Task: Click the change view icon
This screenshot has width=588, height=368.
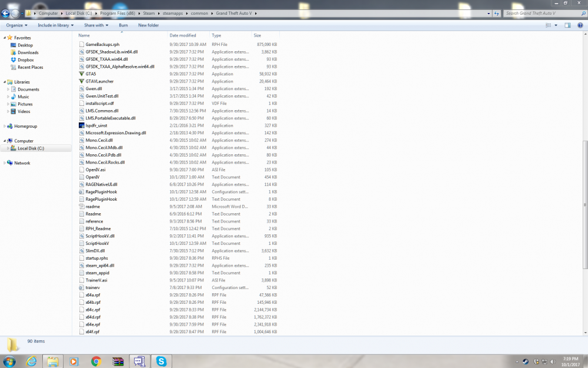Action: 548,25
